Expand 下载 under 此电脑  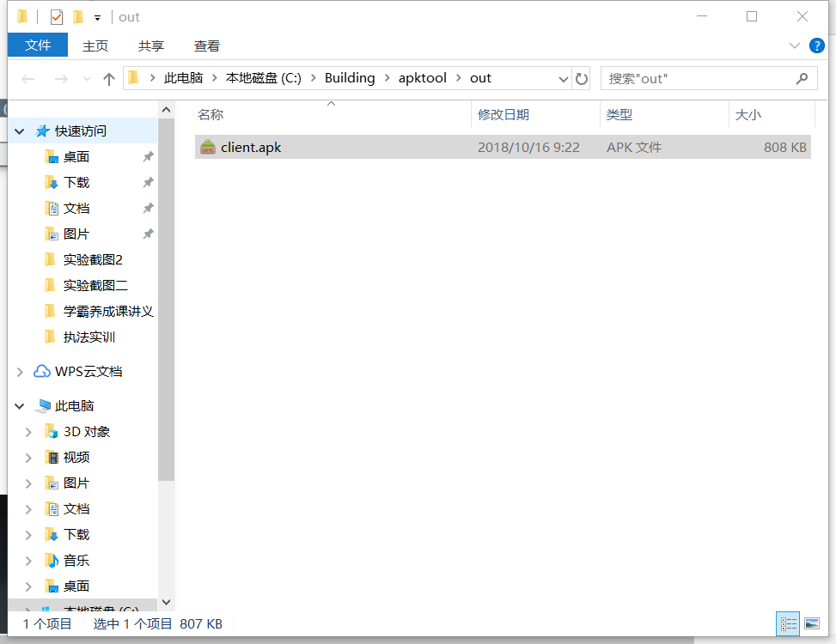[x=28, y=535]
